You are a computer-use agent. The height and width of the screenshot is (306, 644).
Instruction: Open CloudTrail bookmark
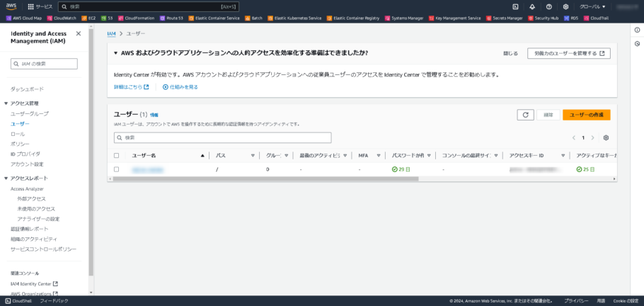click(597, 18)
